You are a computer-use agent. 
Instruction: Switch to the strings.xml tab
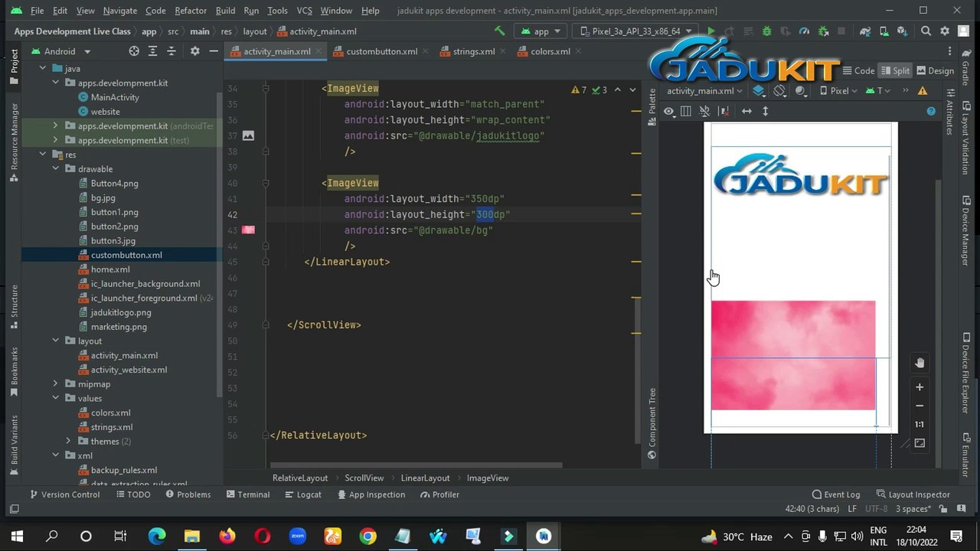click(473, 51)
